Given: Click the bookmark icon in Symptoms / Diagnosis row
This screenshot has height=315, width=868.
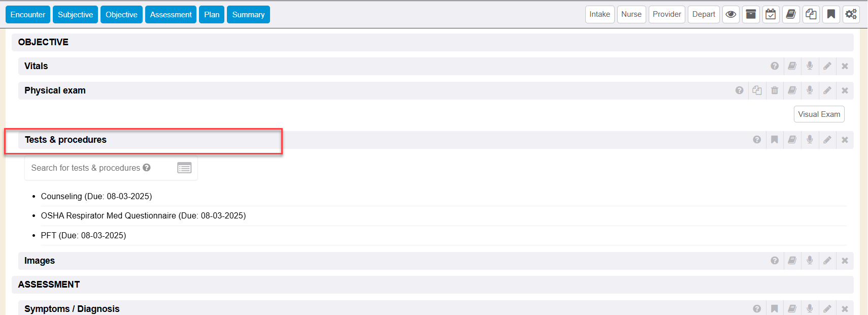Looking at the screenshot, I should click(x=775, y=309).
